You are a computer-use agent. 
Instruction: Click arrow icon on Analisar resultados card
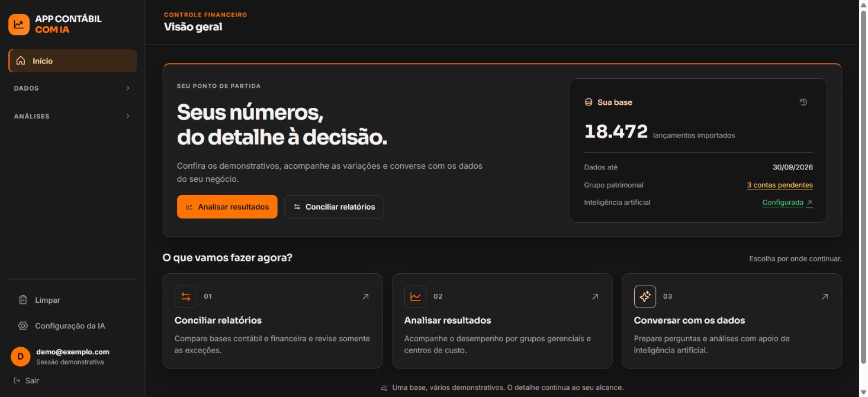pyautogui.click(x=595, y=296)
